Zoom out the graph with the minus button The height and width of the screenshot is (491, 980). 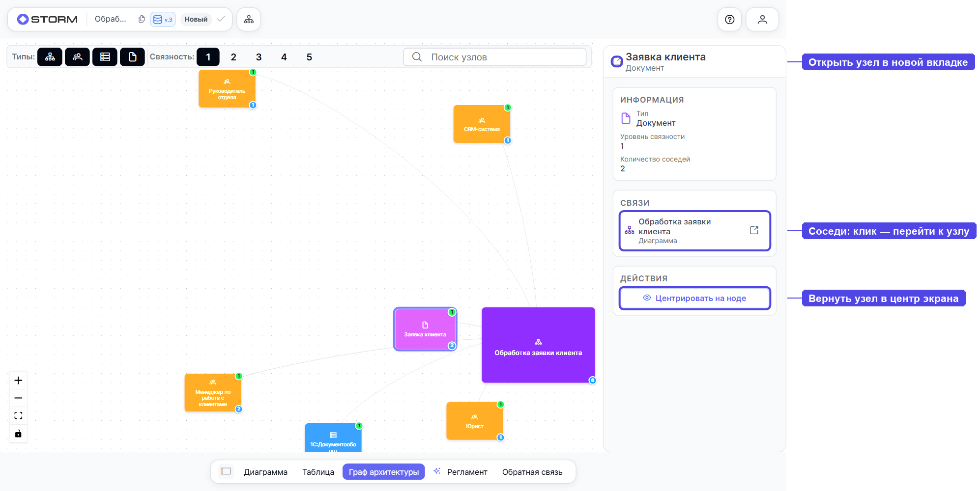(x=18, y=398)
